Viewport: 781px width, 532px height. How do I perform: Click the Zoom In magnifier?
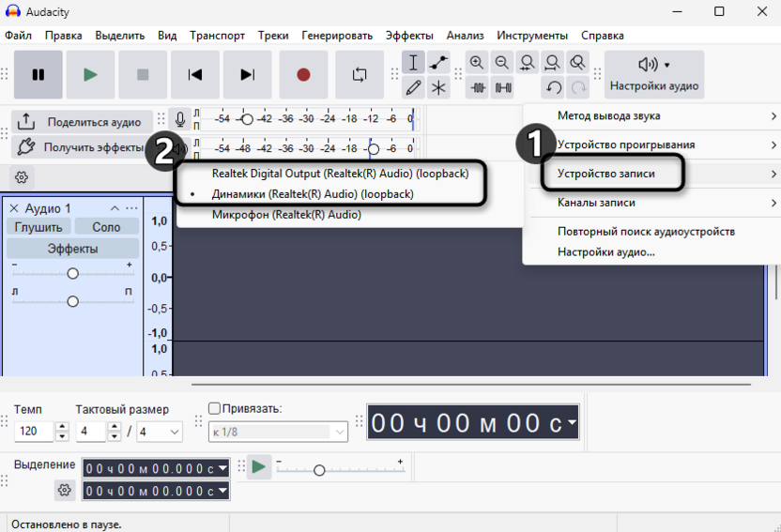click(x=477, y=63)
